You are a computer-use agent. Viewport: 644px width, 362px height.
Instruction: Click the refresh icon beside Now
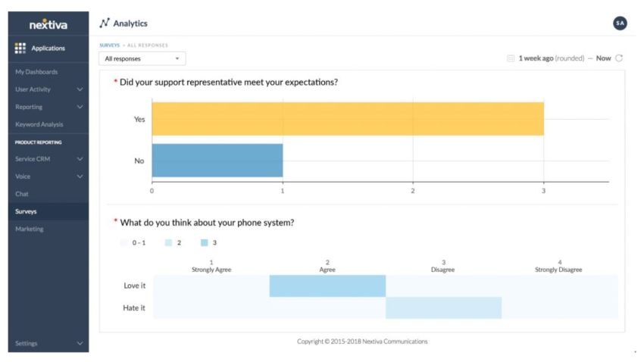(619, 58)
